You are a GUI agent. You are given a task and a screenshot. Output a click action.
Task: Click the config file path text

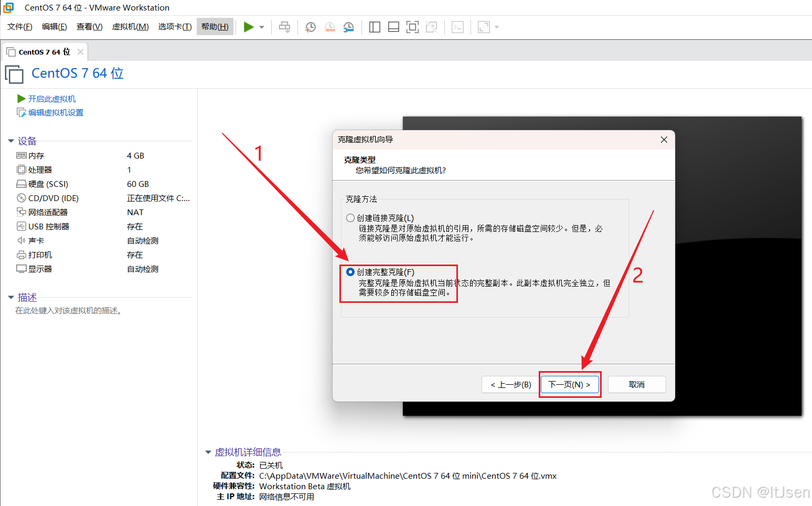click(408, 476)
